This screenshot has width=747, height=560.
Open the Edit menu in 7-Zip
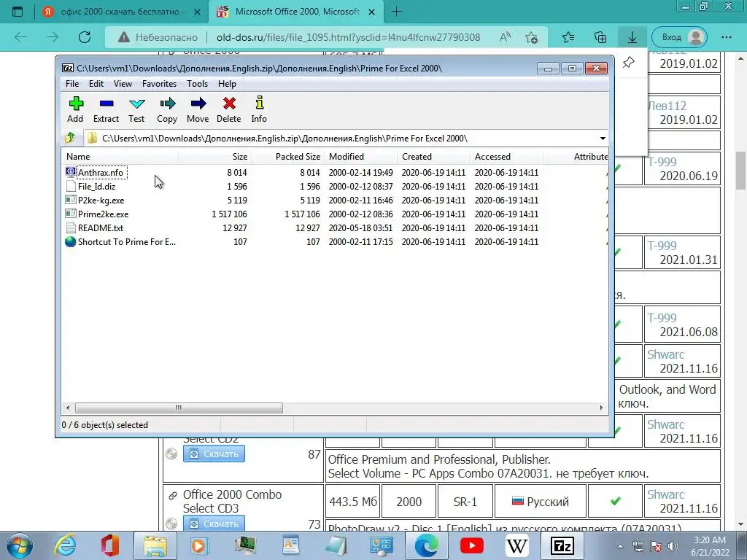pos(96,84)
